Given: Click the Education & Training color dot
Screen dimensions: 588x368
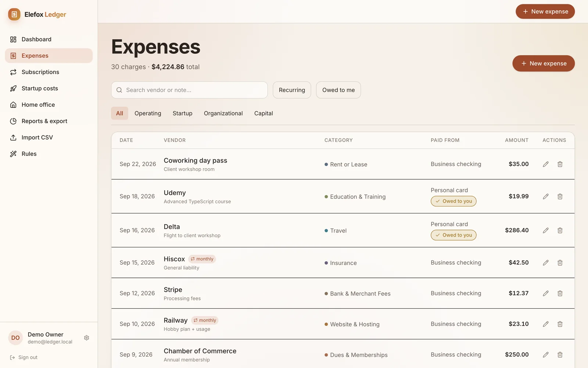Looking at the screenshot, I should pyautogui.click(x=326, y=197).
